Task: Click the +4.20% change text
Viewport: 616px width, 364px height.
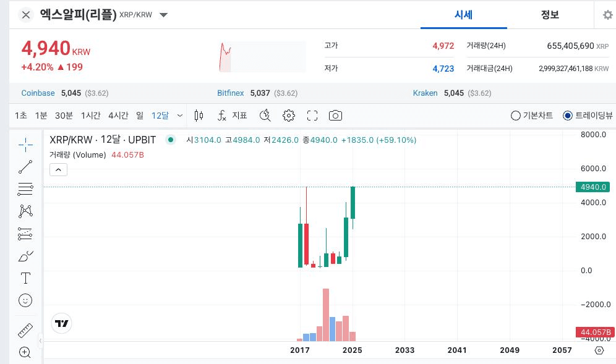Action: click(x=37, y=67)
